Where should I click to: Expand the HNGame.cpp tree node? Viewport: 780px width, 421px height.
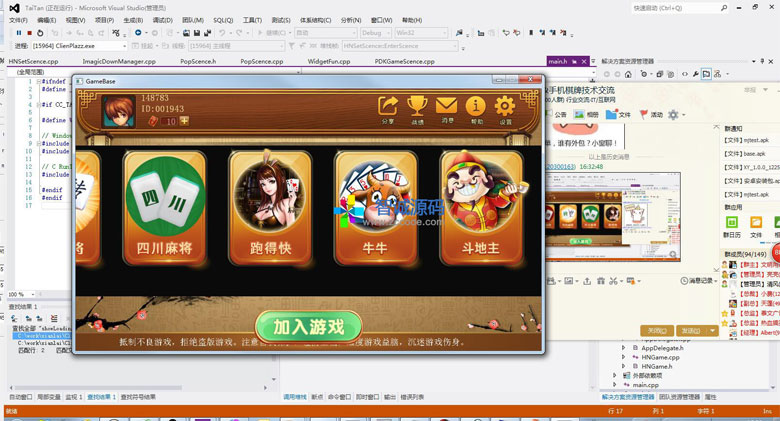click(623, 357)
